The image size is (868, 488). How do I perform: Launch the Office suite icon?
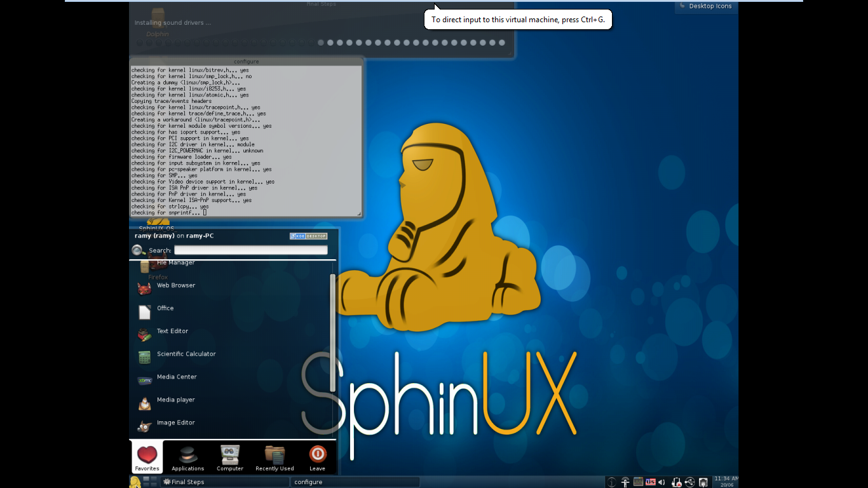point(144,311)
